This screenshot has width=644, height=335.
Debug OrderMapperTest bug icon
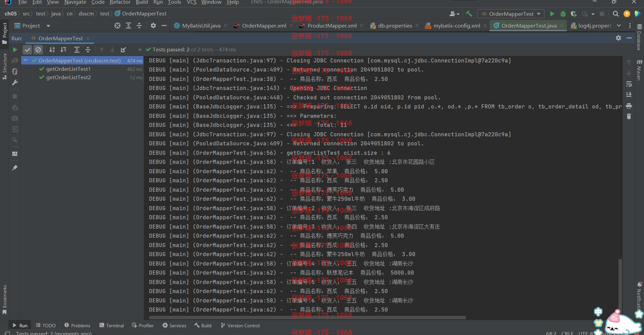click(563, 14)
